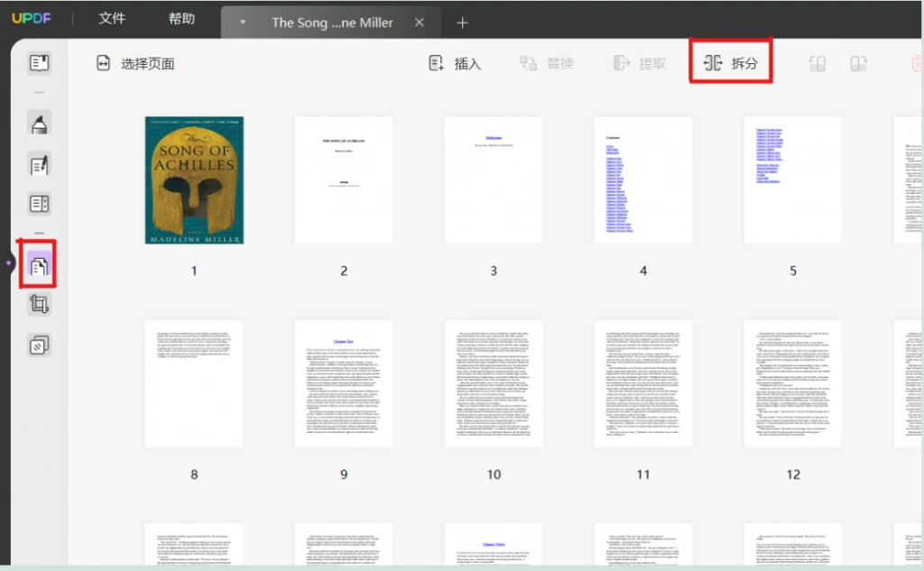Screen dimensions: 924x571
Task: Select page 4 contents thumbnail
Action: (642, 180)
